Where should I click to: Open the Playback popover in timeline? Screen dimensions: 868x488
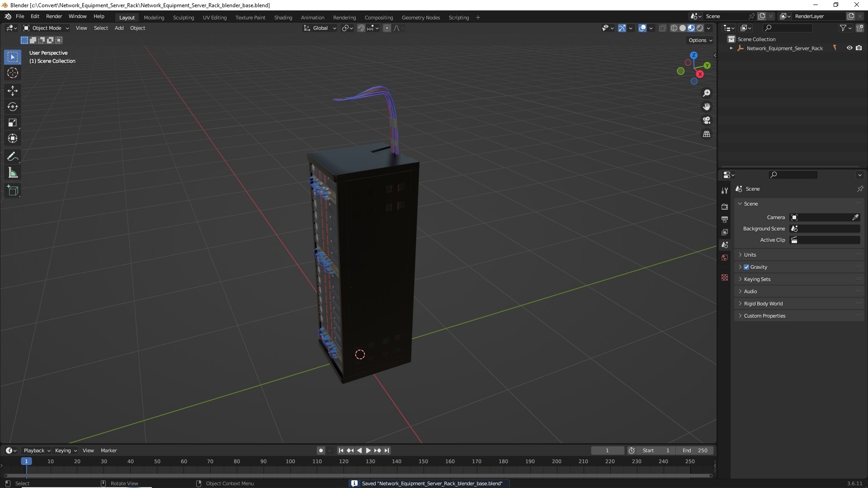pyautogui.click(x=37, y=450)
